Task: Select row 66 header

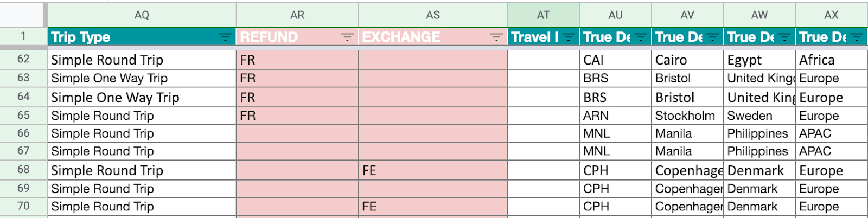Action: [23, 133]
